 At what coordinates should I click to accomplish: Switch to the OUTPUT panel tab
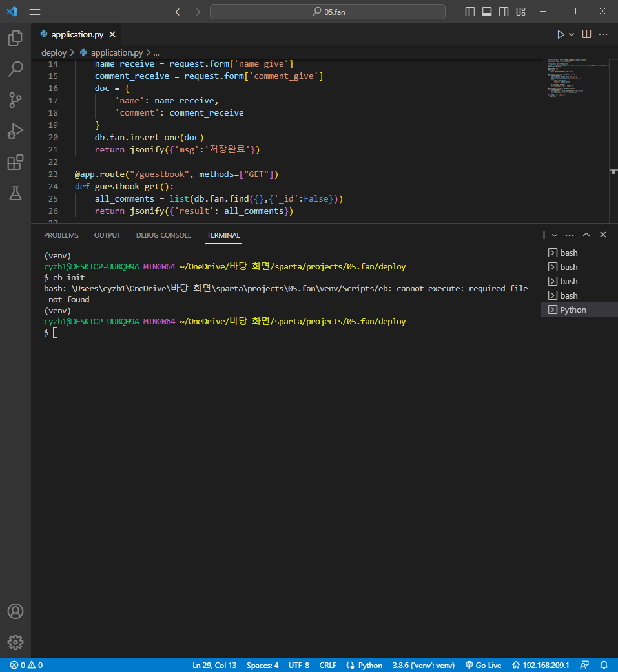click(x=107, y=235)
